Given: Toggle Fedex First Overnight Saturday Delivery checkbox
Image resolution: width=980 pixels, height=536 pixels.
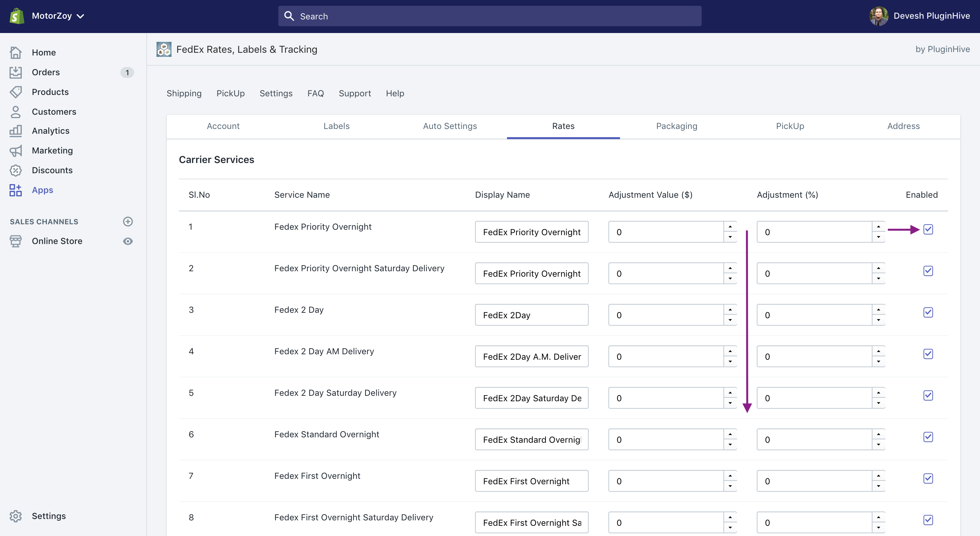Looking at the screenshot, I should 928,520.
